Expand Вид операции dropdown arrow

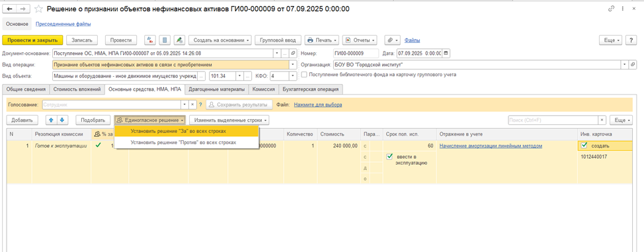tap(294, 65)
